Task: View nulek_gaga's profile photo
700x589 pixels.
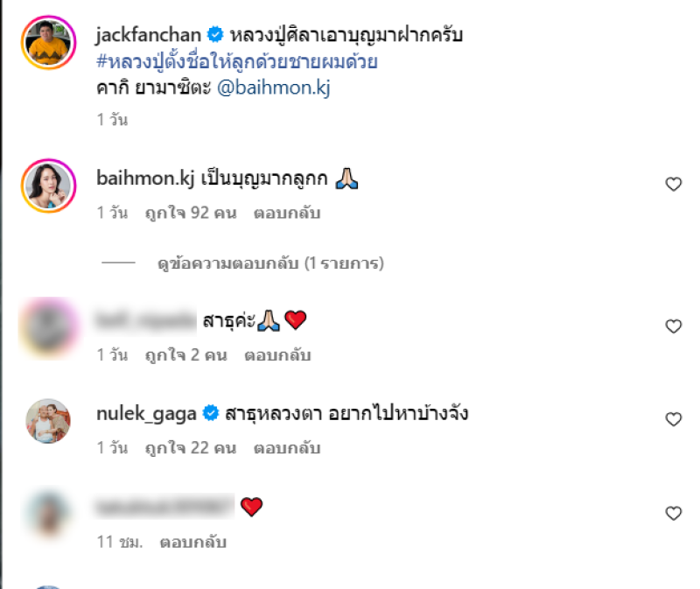Action: pos(48,421)
